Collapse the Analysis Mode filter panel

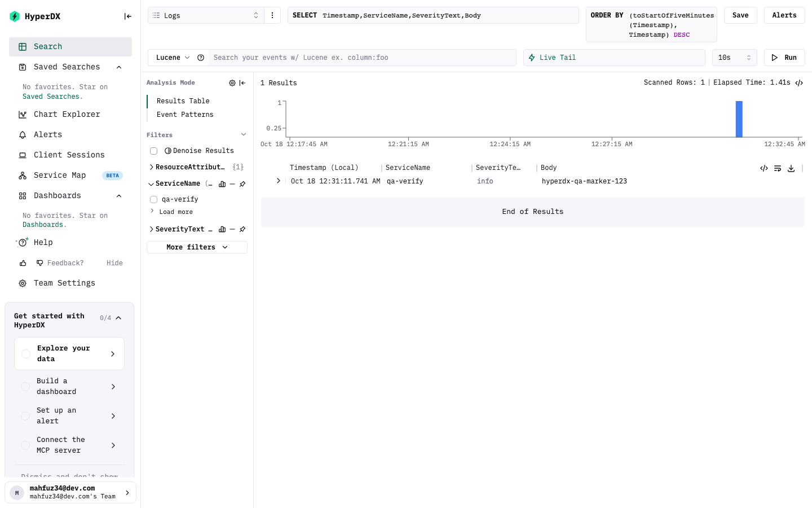242,83
